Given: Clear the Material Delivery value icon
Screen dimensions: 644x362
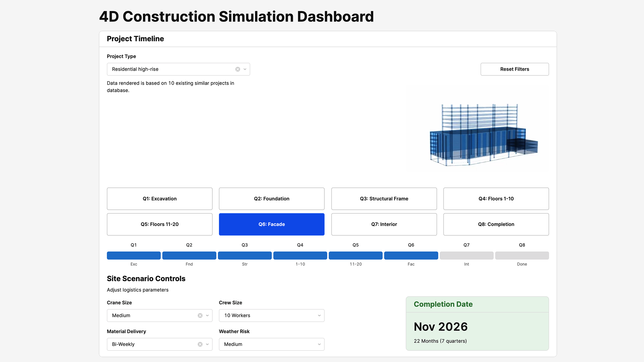Looking at the screenshot, I should (x=200, y=344).
